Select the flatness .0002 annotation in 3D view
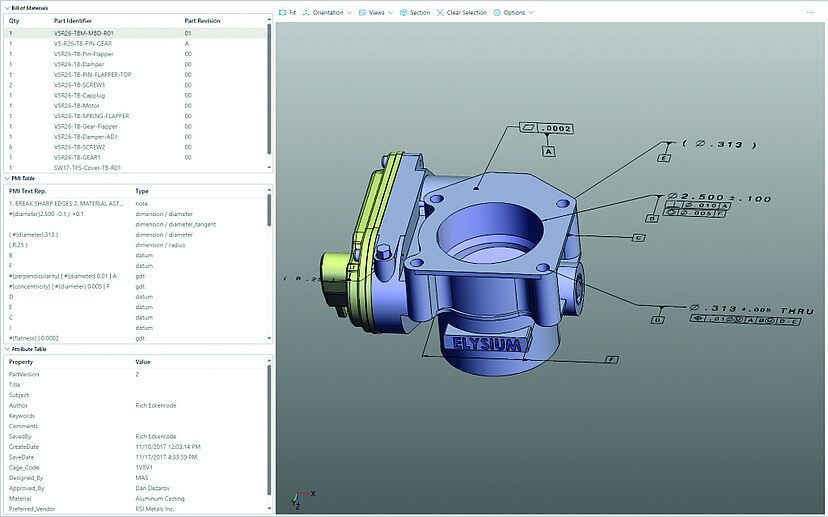This screenshot has height=517, width=828. [547, 128]
